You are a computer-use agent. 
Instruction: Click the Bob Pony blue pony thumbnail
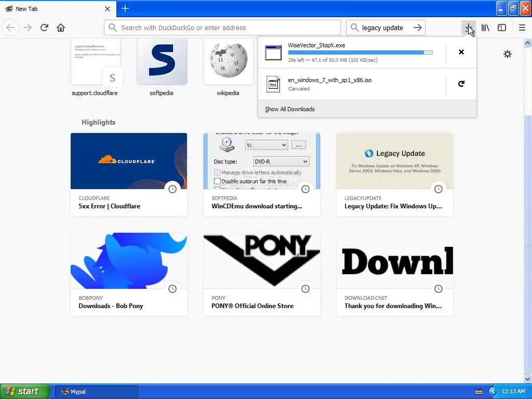click(x=129, y=261)
